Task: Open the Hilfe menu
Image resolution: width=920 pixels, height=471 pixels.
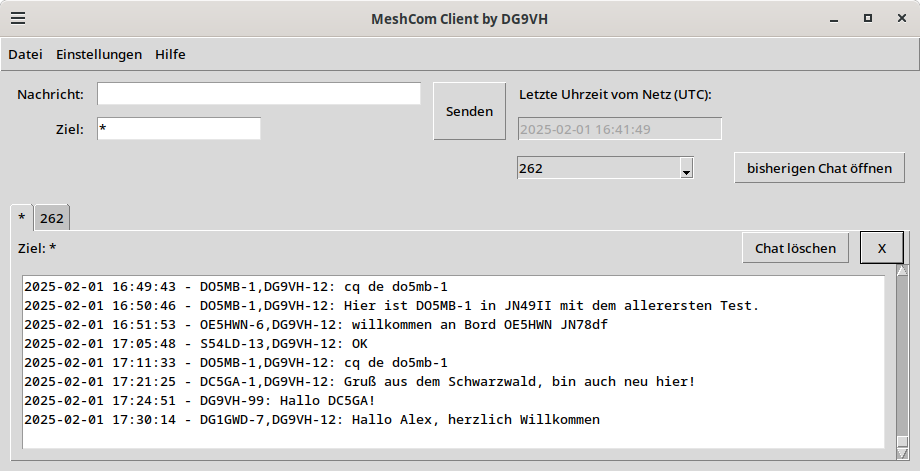Action: [170, 54]
